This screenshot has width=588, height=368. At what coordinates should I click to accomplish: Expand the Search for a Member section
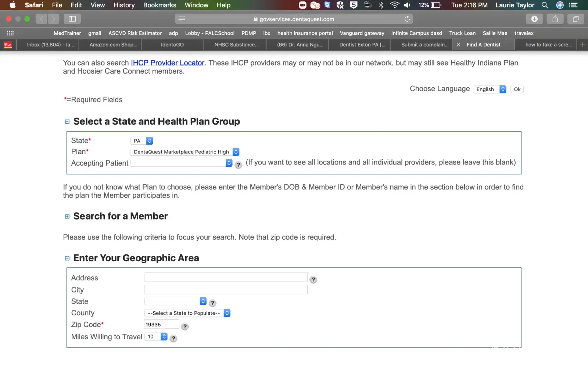click(x=67, y=216)
